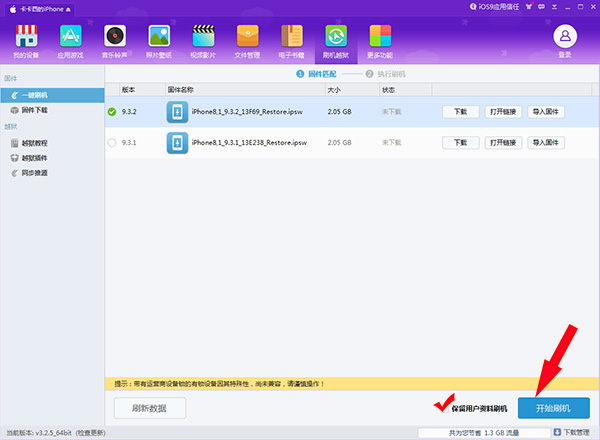The height and width of the screenshot is (440, 600).
Task: Open the 电子书籍 e-books section
Action: point(292,41)
